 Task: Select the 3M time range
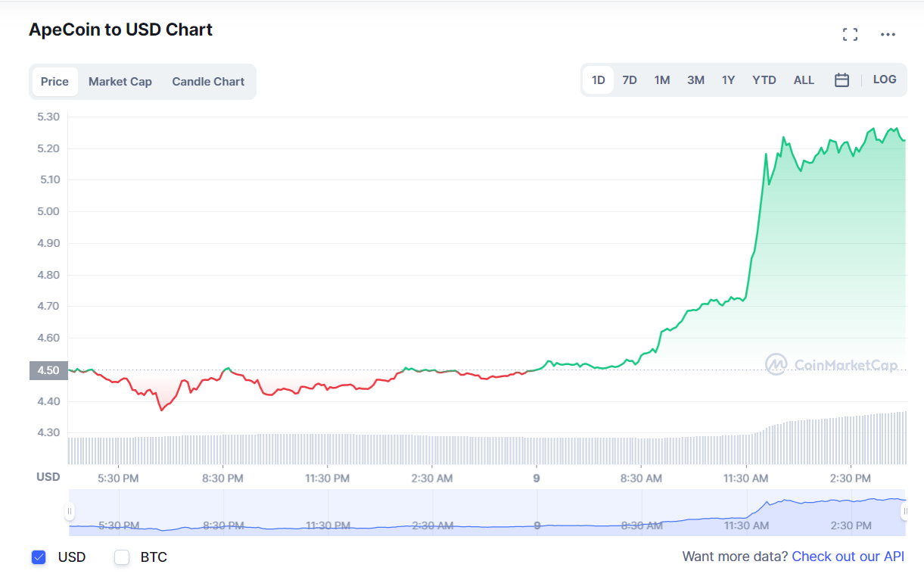(x=695, y=80)
